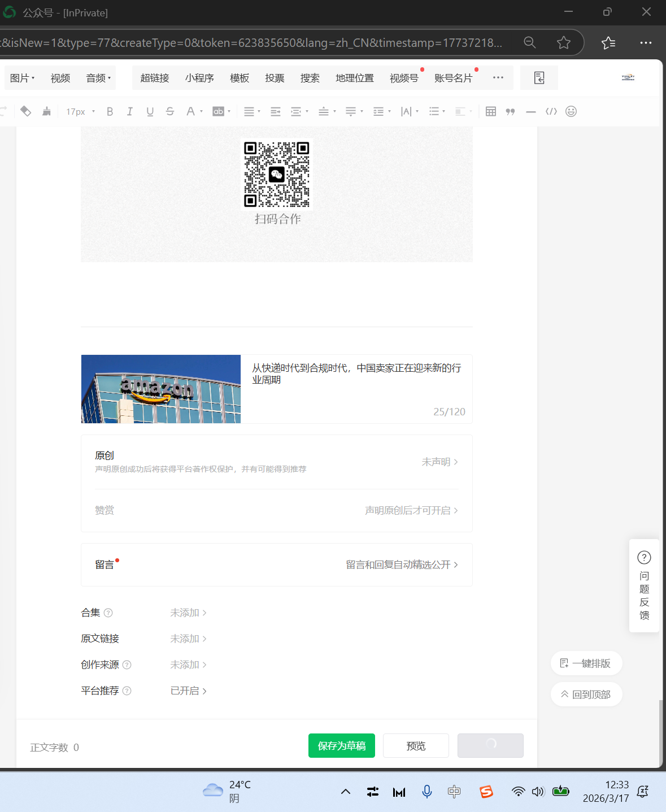Open the browser favorites list icon
The width and height of the screenshot is (666, 812).
(608, 42)
